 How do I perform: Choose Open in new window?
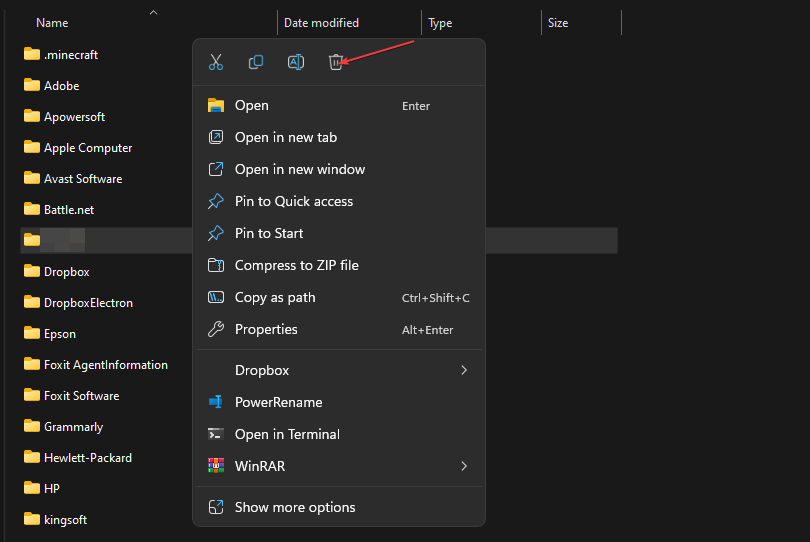pos(339,169)
